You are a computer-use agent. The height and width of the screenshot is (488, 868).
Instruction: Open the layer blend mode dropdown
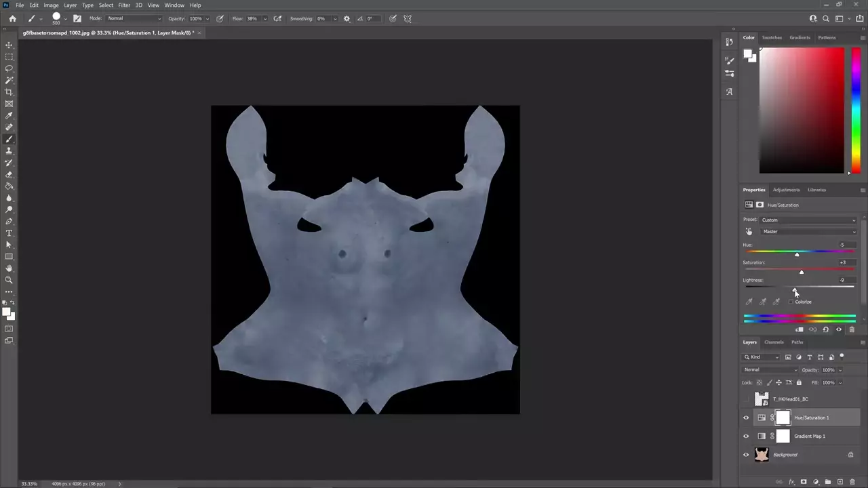click(x=770, y=370)
